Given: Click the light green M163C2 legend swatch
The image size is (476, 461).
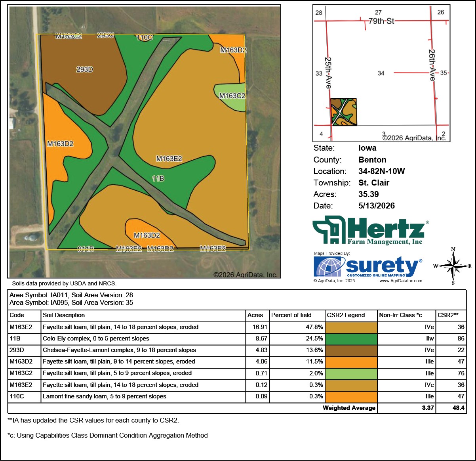Looking at the screenshot, I should (351, 373).
